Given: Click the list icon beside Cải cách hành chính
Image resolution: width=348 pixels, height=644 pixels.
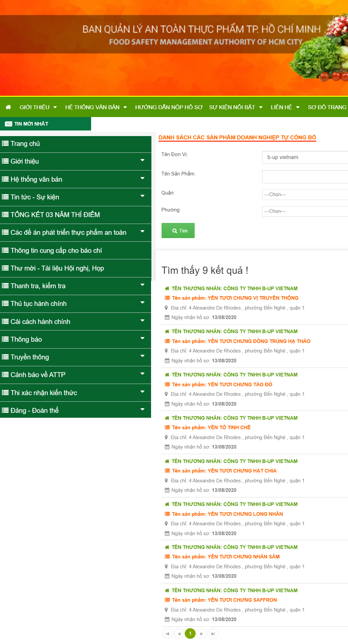Looking at the screenshot, I should point(5,321).
